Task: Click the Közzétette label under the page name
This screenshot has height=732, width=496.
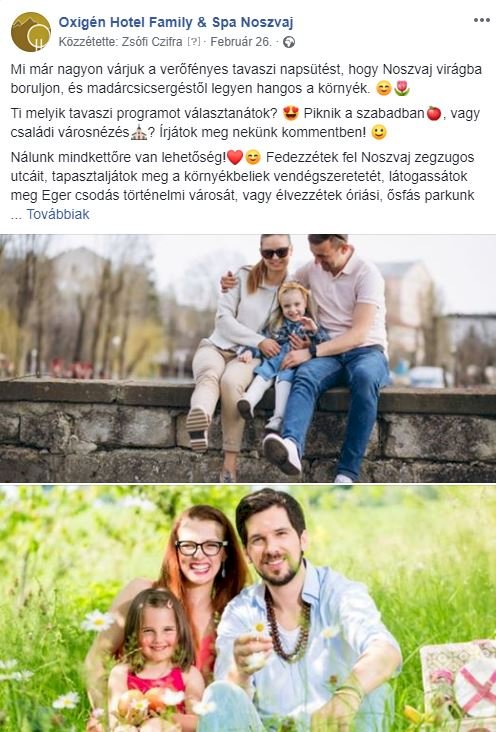Action: [x=88, y=42]
